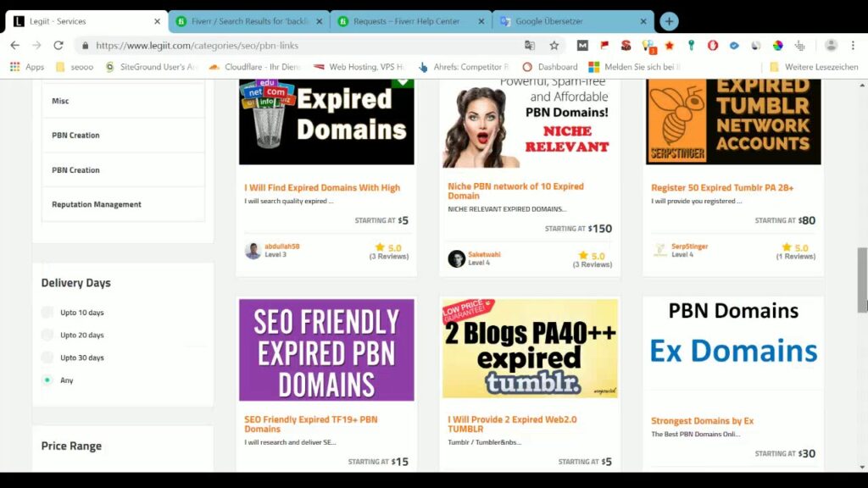Open Register 50 Expired Tumblr PA 28+
868x488 pixels.
(722, 187)
